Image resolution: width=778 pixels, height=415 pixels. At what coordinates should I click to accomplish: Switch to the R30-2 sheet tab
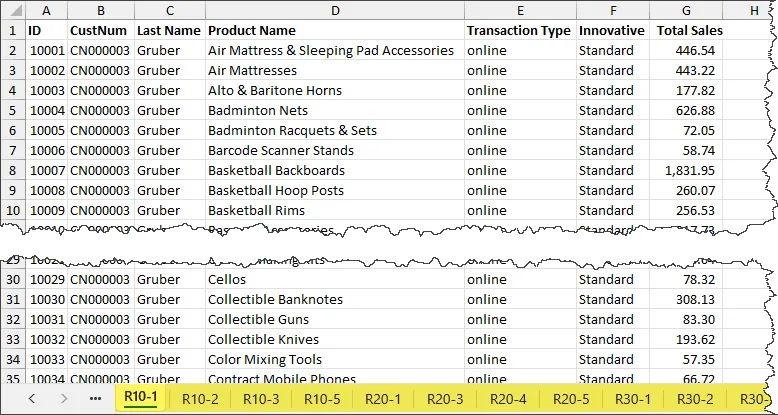694,398
